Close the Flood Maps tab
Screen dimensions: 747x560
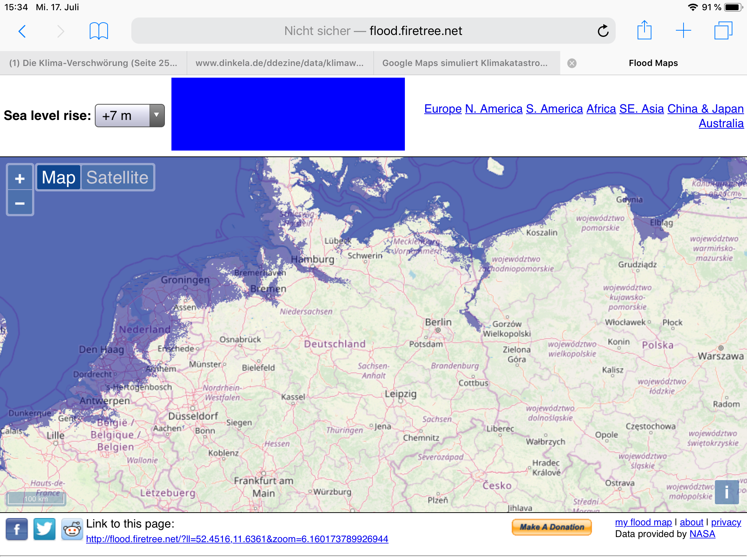click(572, 63)
